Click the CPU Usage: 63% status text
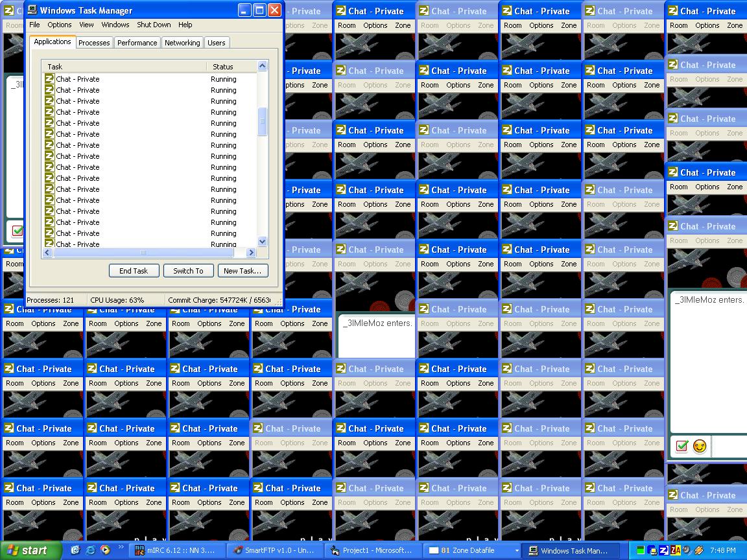This screenshot has width=747, height=560. [117, 300]
